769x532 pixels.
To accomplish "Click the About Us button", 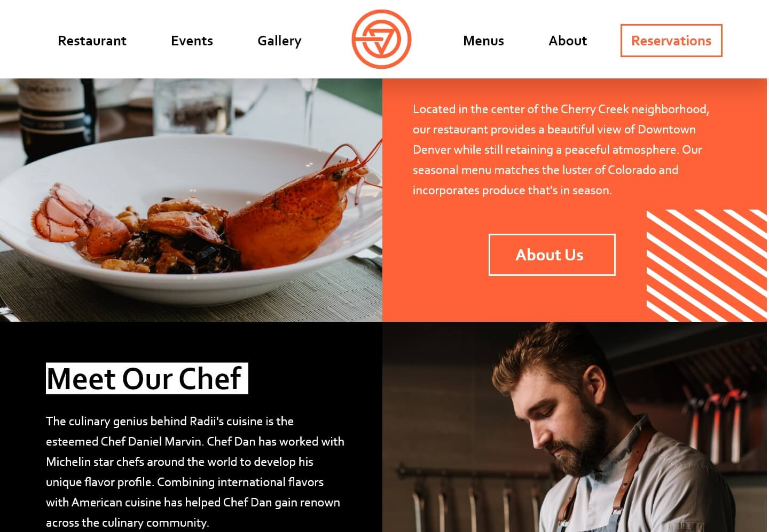I will (552, 255).
